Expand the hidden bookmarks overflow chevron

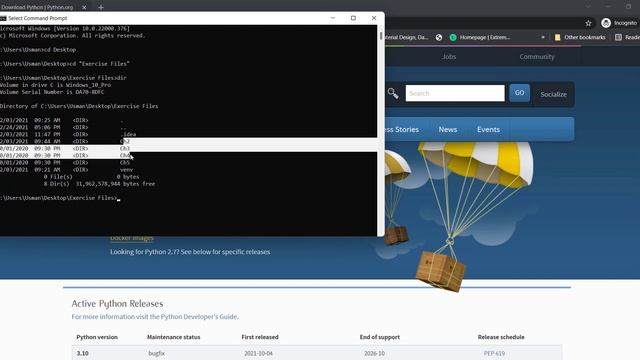click(x=543, y=38)
